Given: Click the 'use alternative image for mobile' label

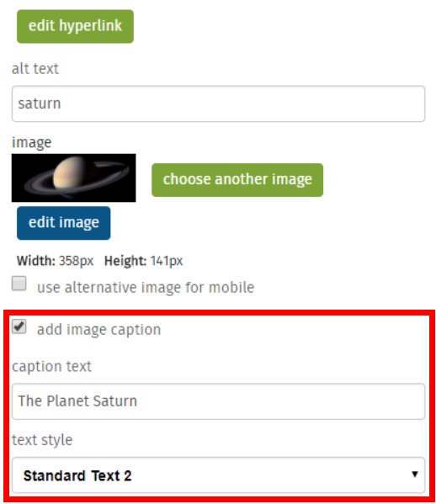Looking at the screenshot, I should coord(146,288).
